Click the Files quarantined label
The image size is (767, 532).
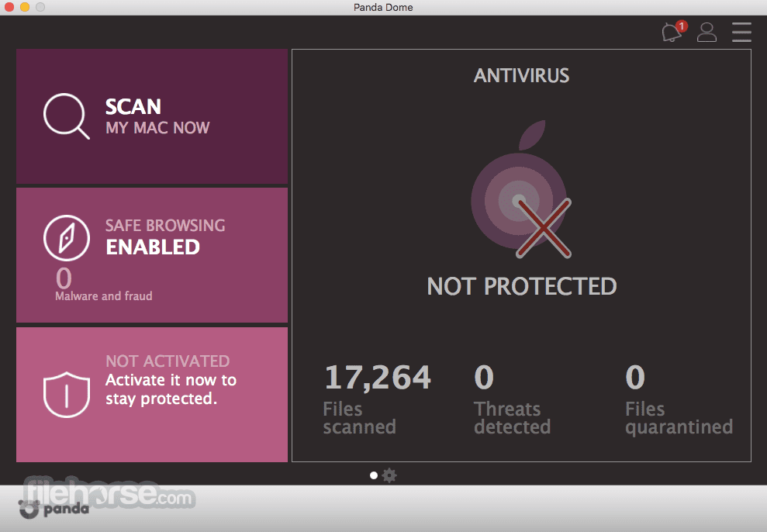679,418
